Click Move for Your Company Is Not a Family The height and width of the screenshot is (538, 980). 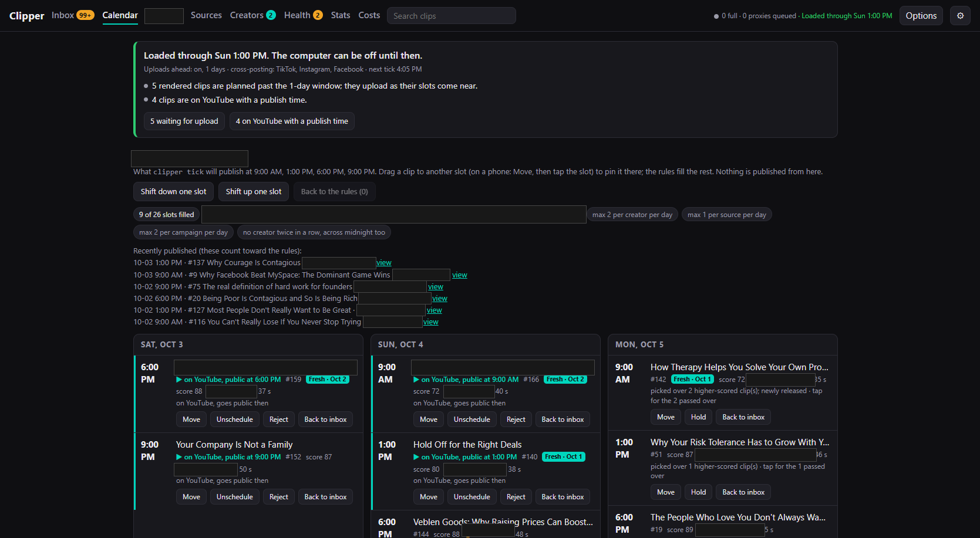191,497
